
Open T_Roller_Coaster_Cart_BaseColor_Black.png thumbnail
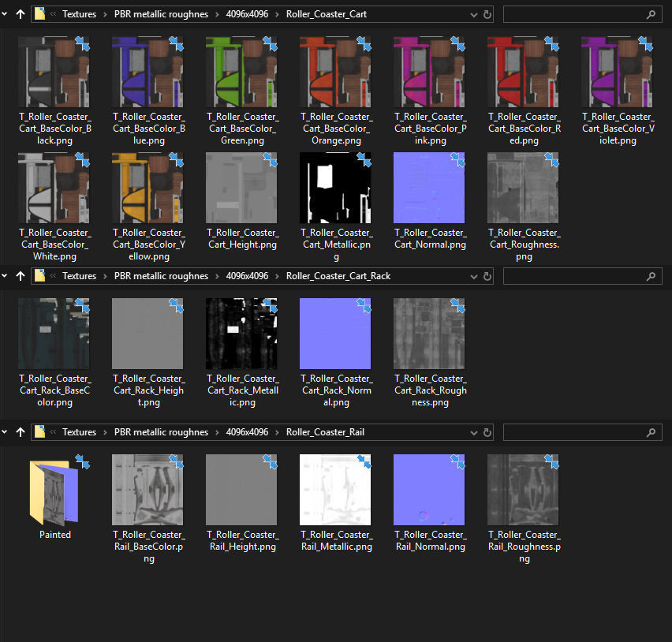54,72
